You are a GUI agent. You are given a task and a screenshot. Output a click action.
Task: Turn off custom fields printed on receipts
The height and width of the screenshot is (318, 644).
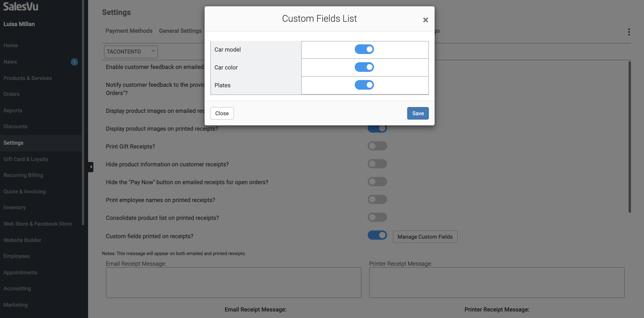(377, 235)
